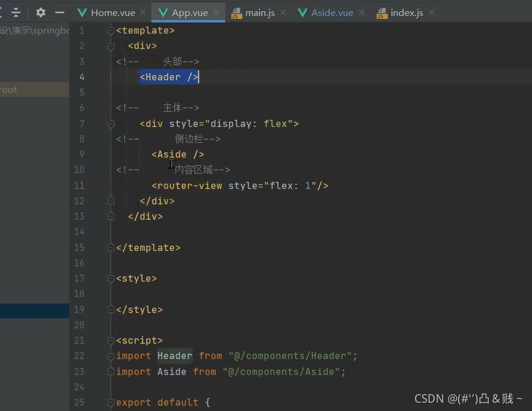Viewport: 532px width, 411px height.
Task: Fold at </style> on line 19
Action: pos(111,309)
